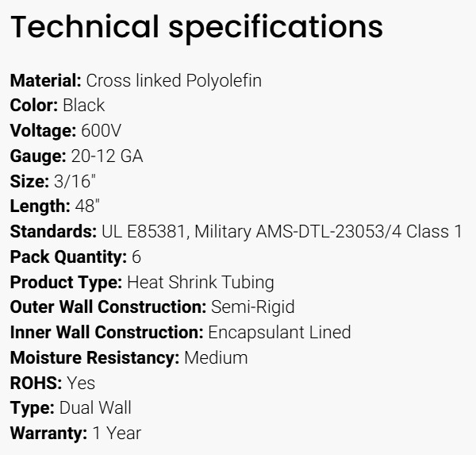Click the Standards label
The width and height of the screenshot is (476, 455).
(53, 232)
